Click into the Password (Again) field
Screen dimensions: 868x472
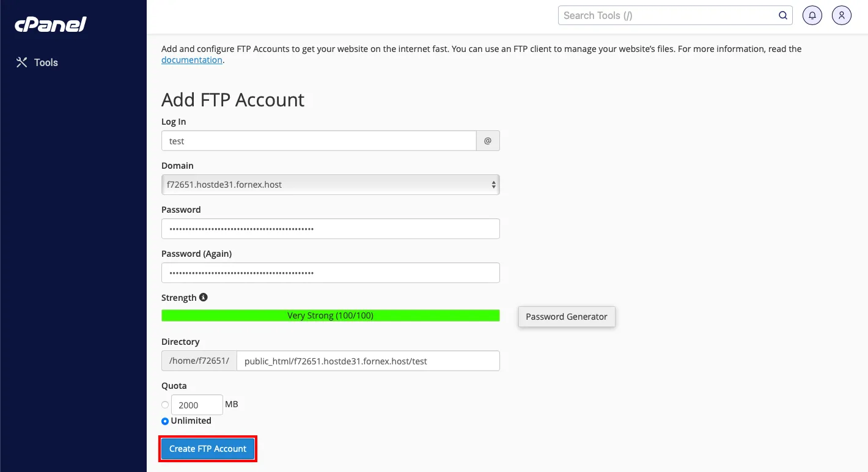coord(331,273)
